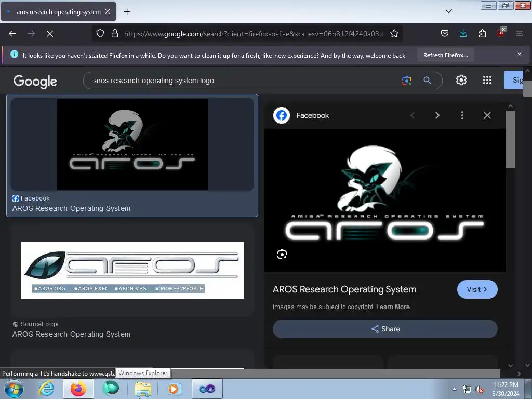Open the large AROS preview image
The width and height of the screenshot is (532, 399).
click(385, 200)
